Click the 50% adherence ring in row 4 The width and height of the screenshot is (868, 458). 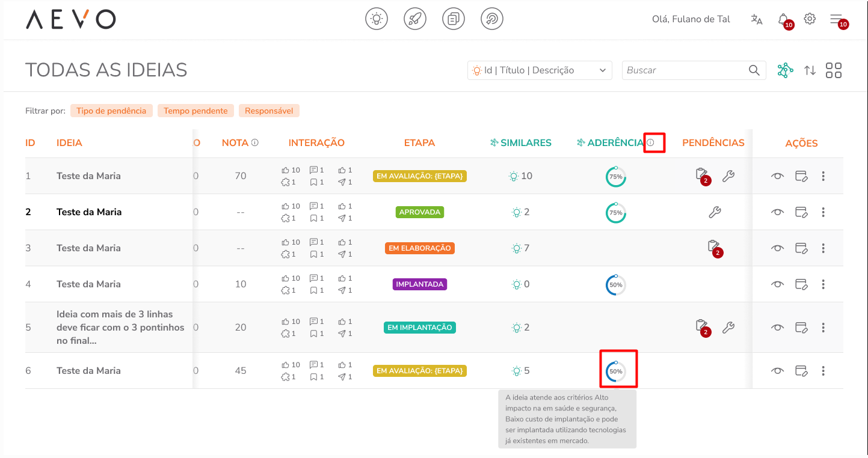click(x=615, y=285)
